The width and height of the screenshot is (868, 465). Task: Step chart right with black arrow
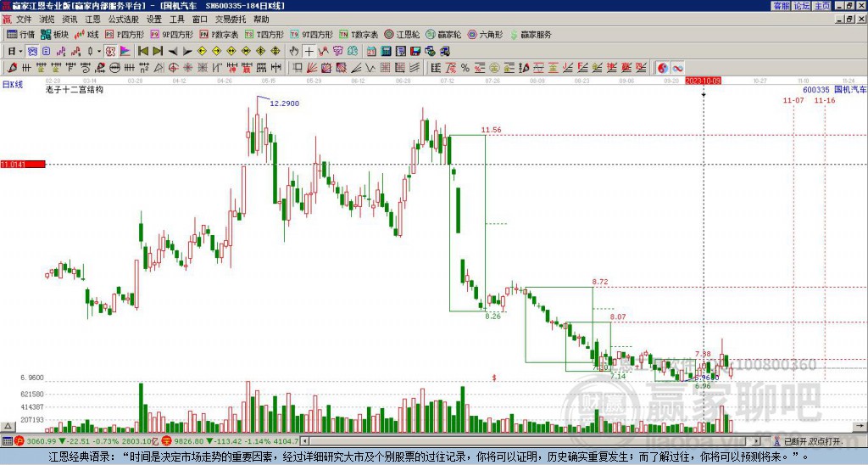pos(187,52)
